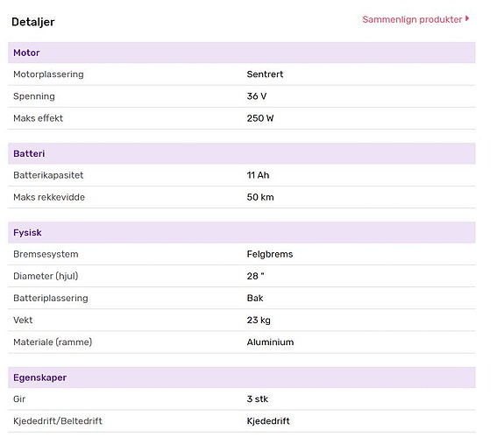Click the 250 W maks effekt value
This screenshot has height=444, width=504.
pos(260,118)
